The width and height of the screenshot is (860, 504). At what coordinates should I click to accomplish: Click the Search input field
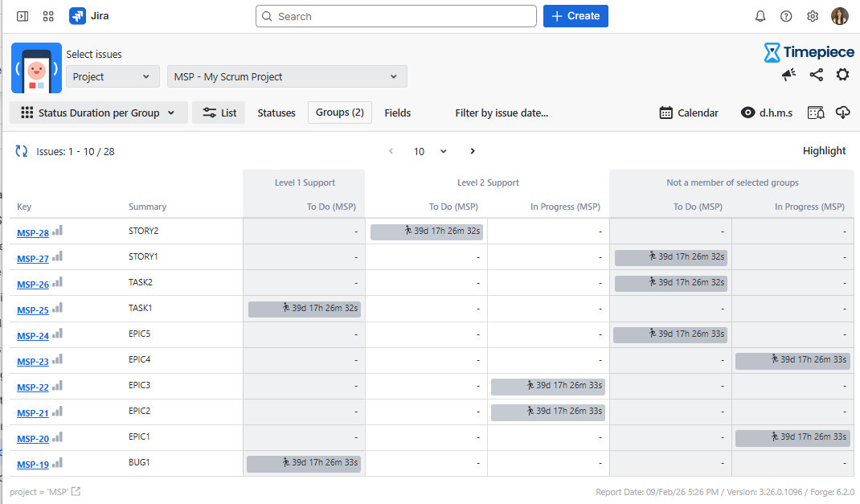395,16
